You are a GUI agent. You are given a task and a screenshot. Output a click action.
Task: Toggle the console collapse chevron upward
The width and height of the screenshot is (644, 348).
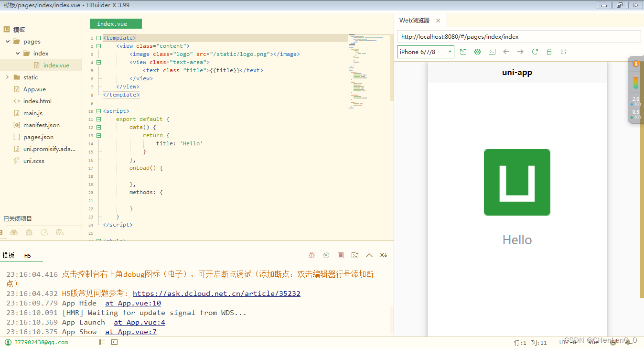point(369,255)
